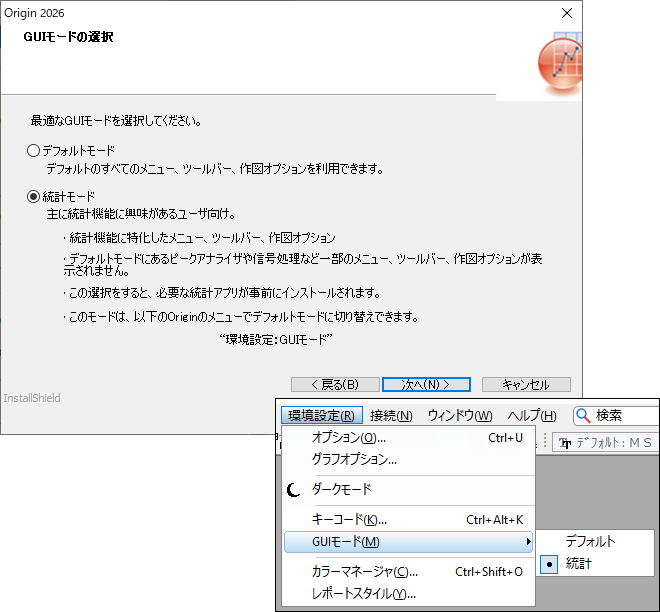Screen dimensions: 660x612
Task: Open the 環境設定(R) menu
Action: (x=320, y=416)
